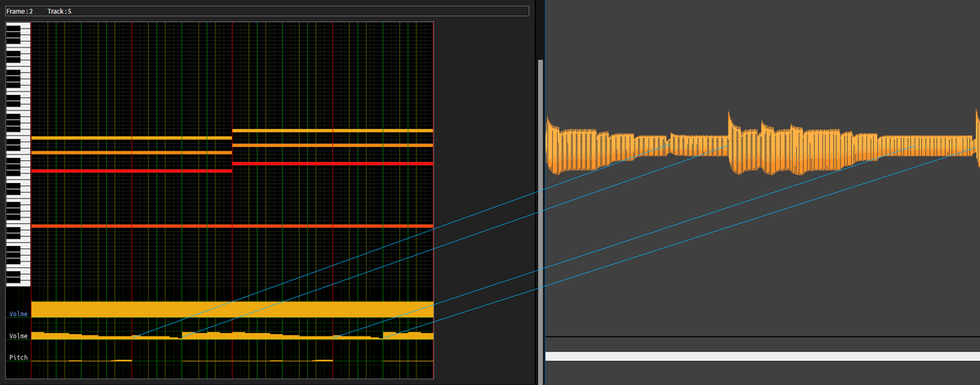Click the white horizontal scrollbar under waveform
Screen dimensions: 980x385
762,356
